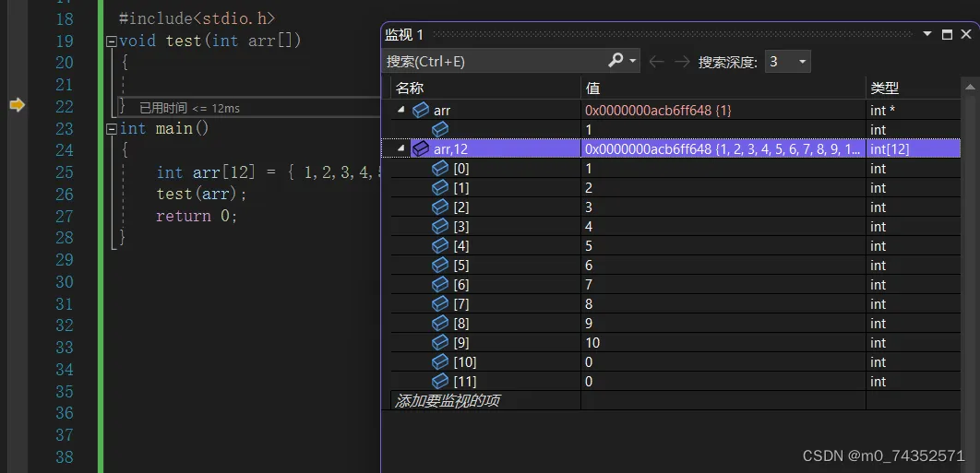Click the cube icon next to [11]
980x473 pixels.
[x=440, y=381]
